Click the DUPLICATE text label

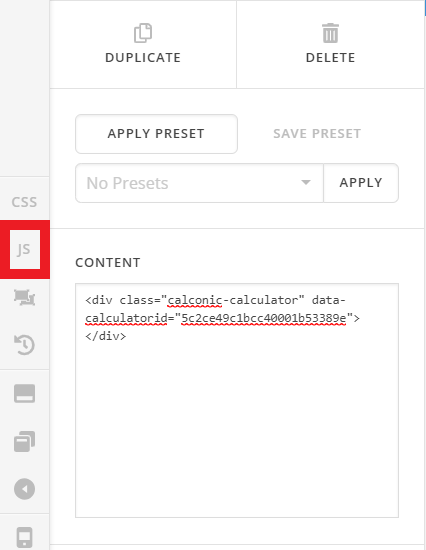[x=143, y=58]
